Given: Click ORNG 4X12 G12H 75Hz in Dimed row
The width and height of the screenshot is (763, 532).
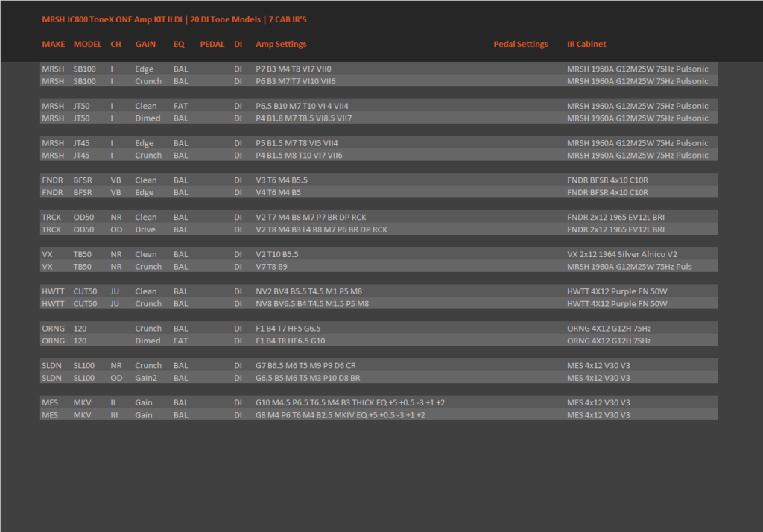Looking at the screenshot, I should tap(609, 341).
